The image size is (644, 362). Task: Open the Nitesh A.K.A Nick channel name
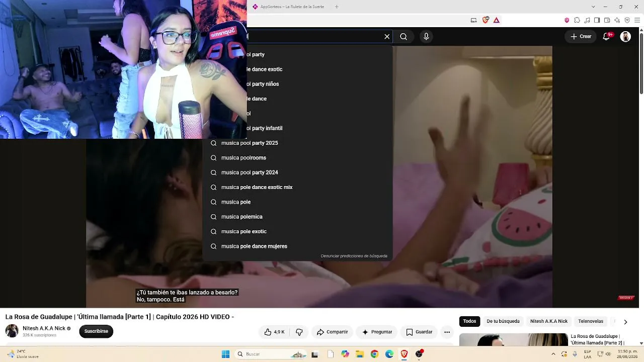coord(44,328)
